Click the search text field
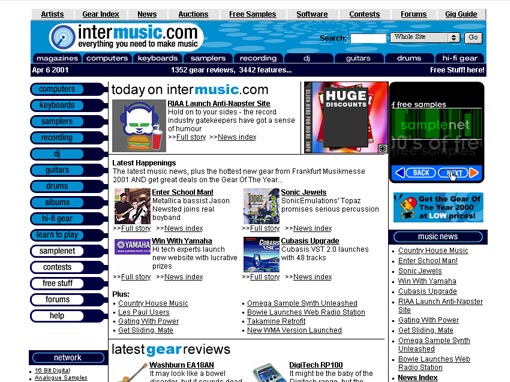This screenshot has height=382, width=510. [368, 38]
